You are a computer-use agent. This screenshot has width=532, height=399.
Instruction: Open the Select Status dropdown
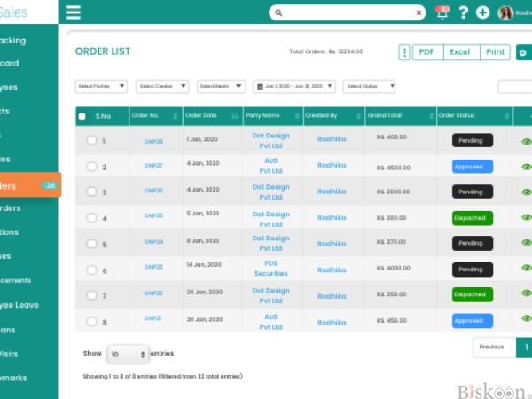click(369, 86)
